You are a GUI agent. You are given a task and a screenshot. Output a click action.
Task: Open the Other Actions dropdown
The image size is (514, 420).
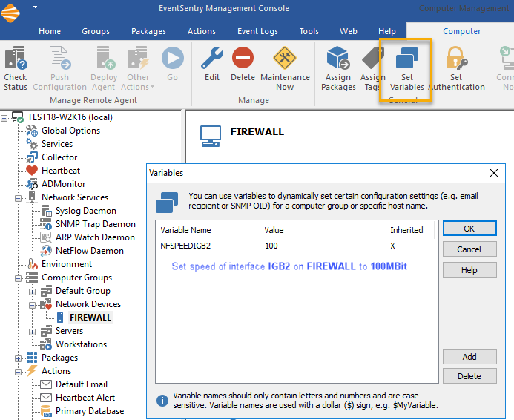point(138,68)
